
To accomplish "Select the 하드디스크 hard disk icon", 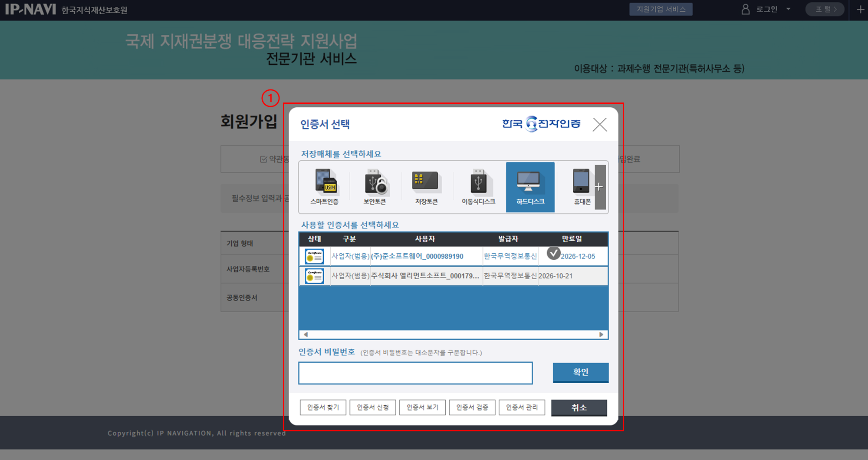I will (x=530, y=187).
